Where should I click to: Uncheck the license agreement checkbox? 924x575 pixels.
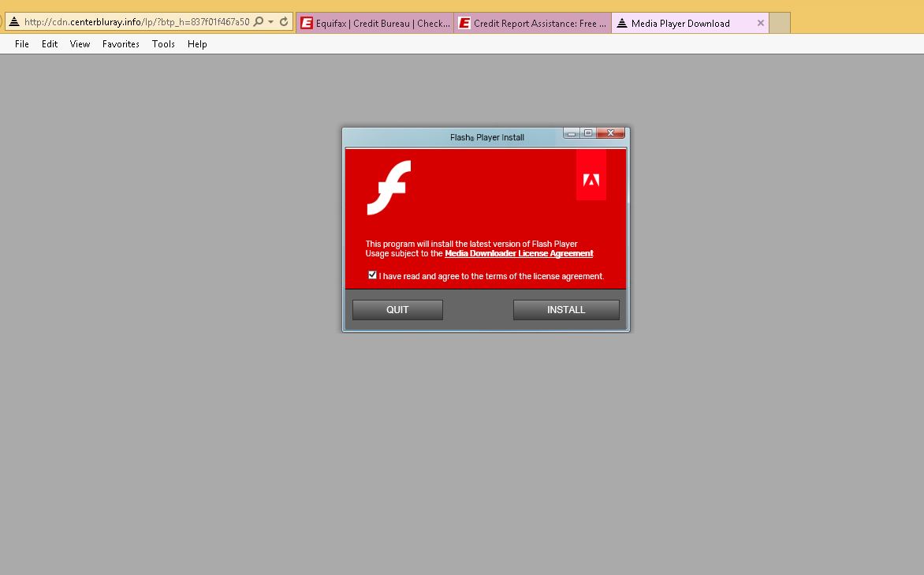pos(372,274)
